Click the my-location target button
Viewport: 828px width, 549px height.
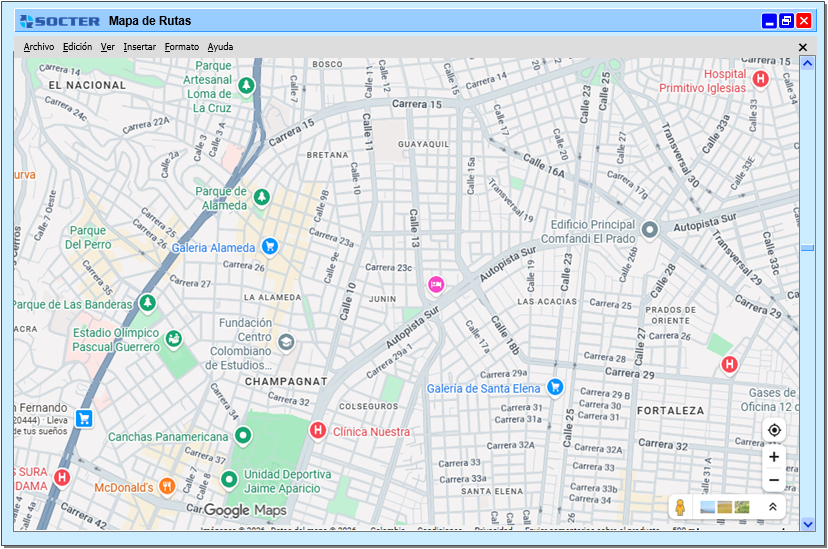(x=774, y=430)
